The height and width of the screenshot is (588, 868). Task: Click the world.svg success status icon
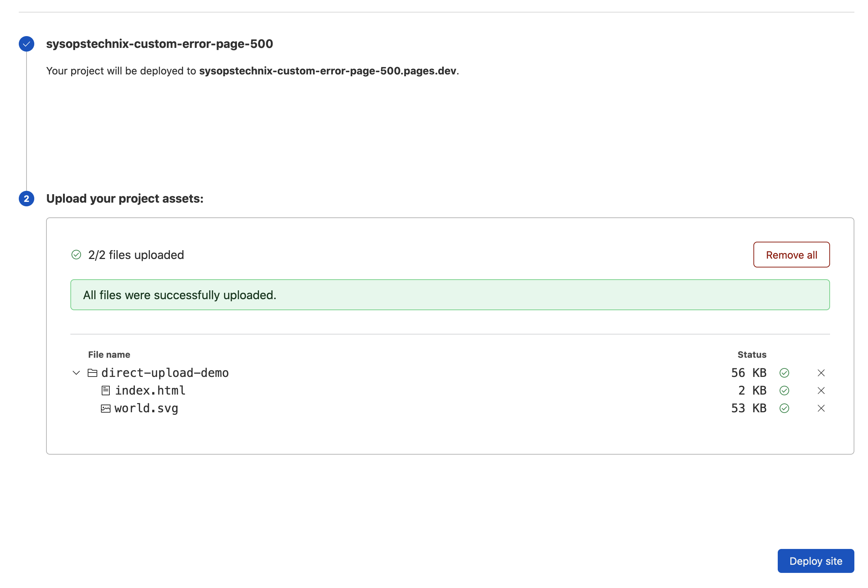click(784, 408)
